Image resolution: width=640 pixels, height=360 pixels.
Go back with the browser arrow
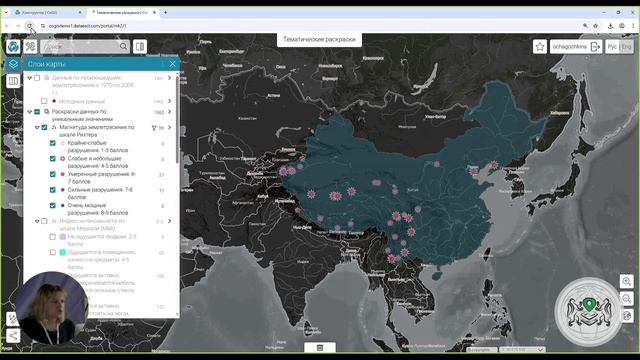tap(7, 26)
